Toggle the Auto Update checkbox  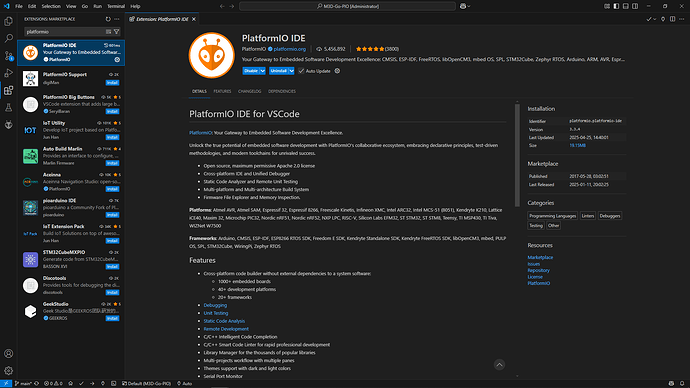coord(301,71)
